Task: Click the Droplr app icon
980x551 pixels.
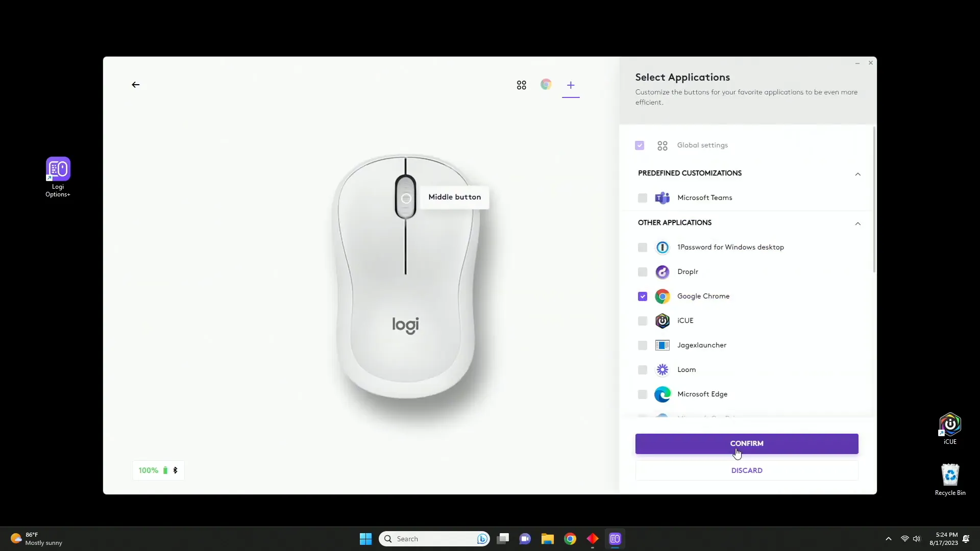Action: point(663,272)
